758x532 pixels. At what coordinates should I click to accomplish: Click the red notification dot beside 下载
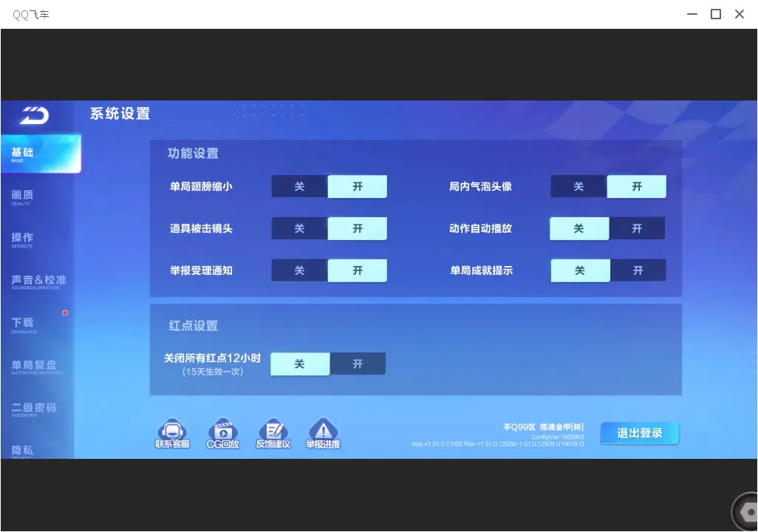pyautogui.click(x=65, y=313)
